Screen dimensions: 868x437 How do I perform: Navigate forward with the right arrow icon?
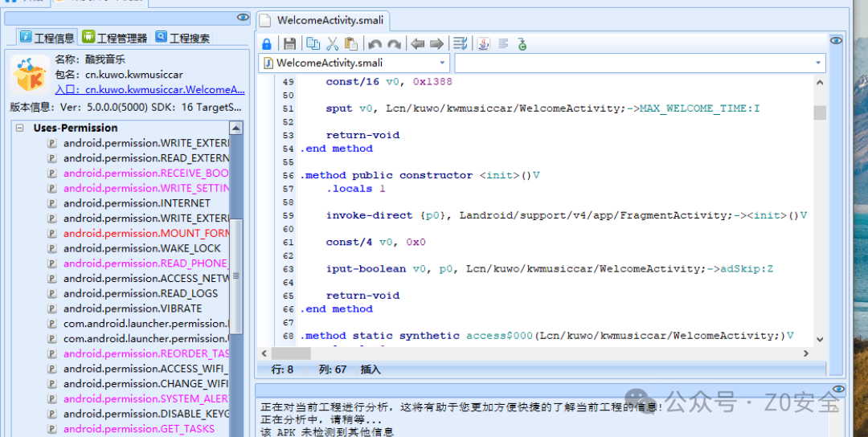pyautogui.click(x=436, y=43)
